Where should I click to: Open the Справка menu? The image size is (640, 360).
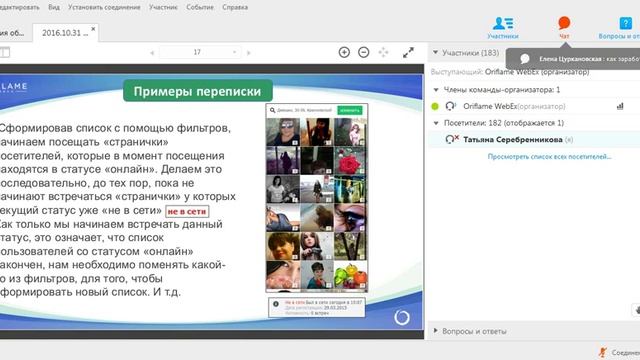pyautogui.click(x=235, y=7)
